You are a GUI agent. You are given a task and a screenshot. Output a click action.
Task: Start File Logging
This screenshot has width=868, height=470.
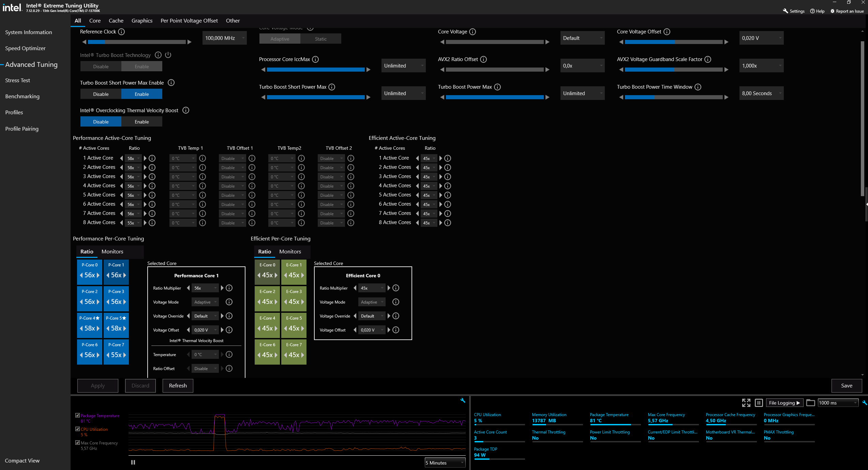point(784,403)
